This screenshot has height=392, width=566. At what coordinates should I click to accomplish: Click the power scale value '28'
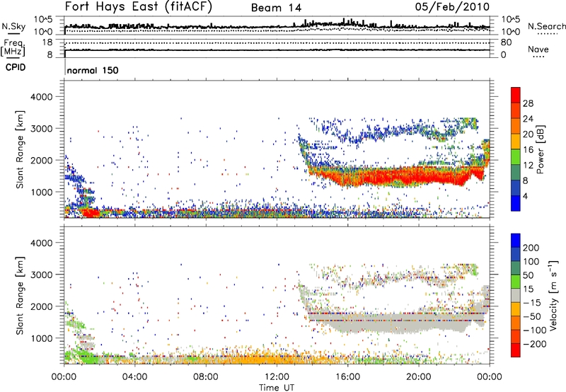pos(528,103)
